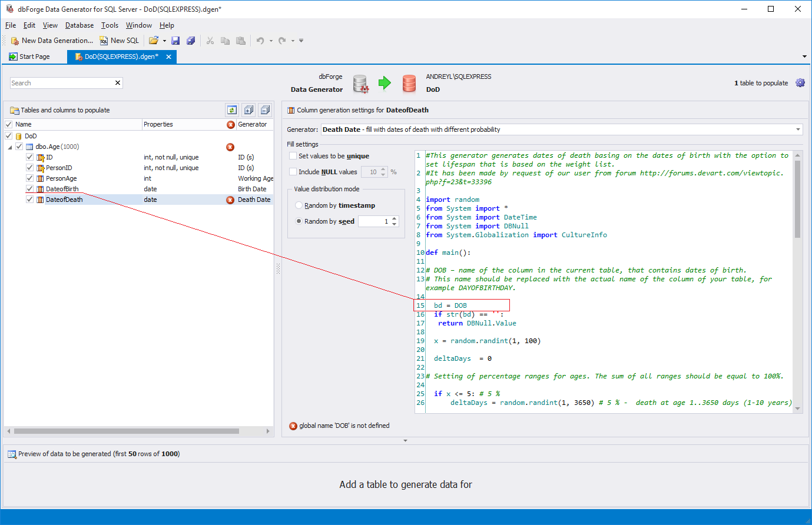Open the Undo history dropdown arrow

pos(271,41)
